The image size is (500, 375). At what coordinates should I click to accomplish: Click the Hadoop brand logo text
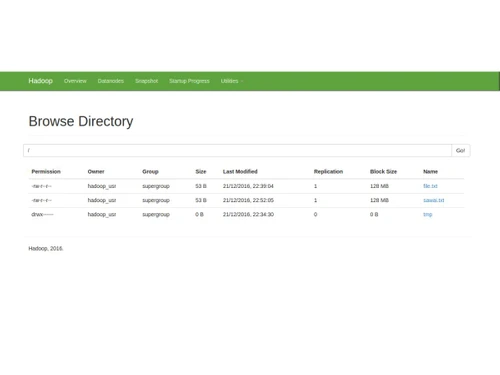(x=40, y=81)
